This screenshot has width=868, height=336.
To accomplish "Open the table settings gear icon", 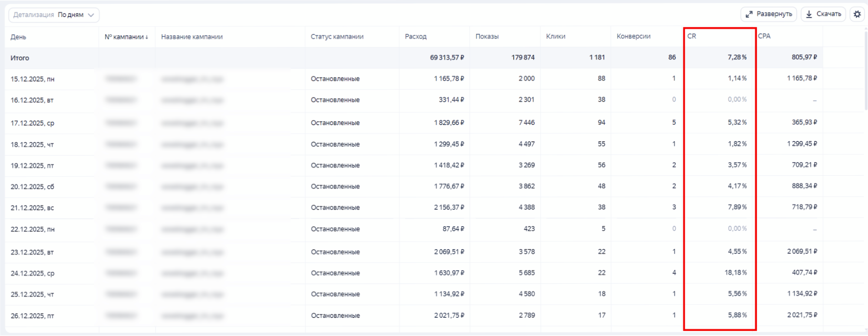I will tap(857, 14).
